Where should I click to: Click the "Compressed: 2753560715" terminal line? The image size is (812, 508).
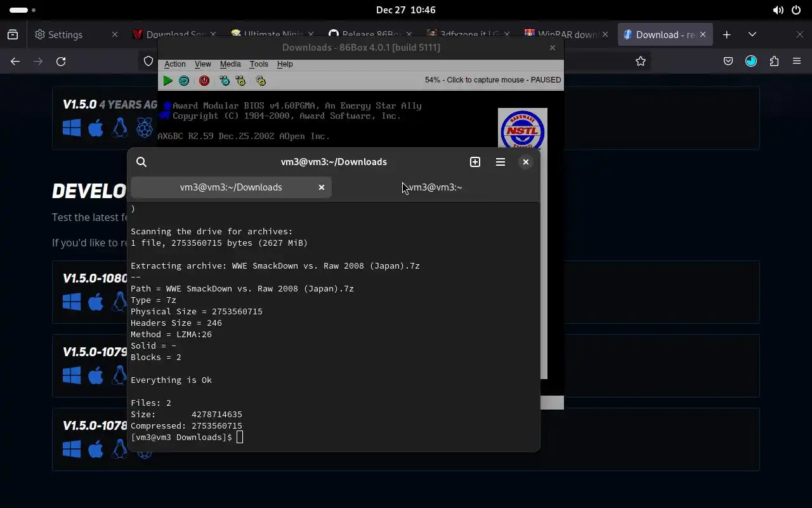point(187,426)
